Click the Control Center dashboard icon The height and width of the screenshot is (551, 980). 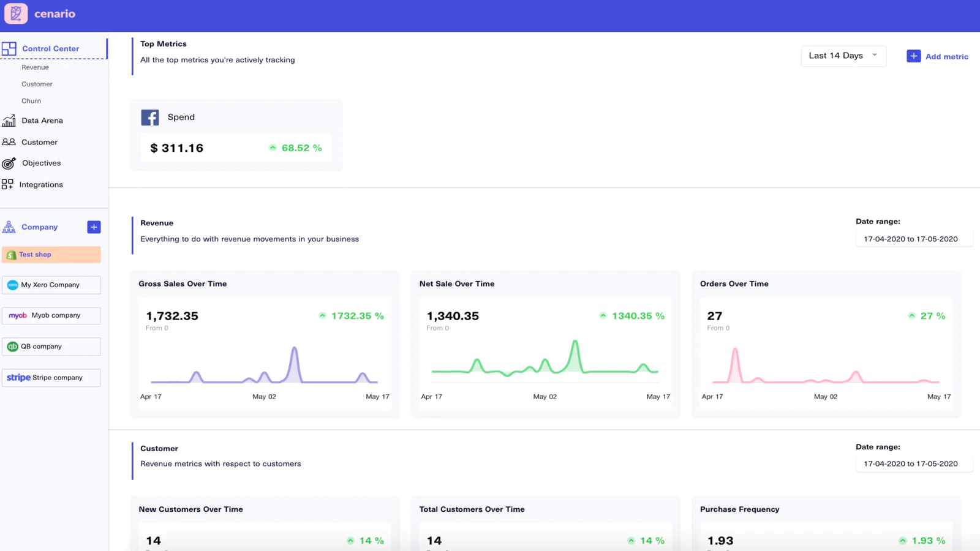[x=9, y=49]
